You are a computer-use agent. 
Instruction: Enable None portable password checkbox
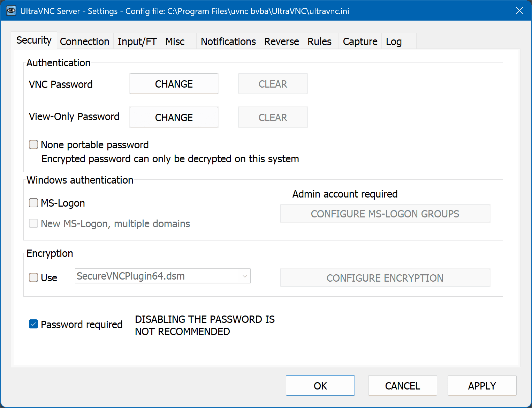[33, 144]
